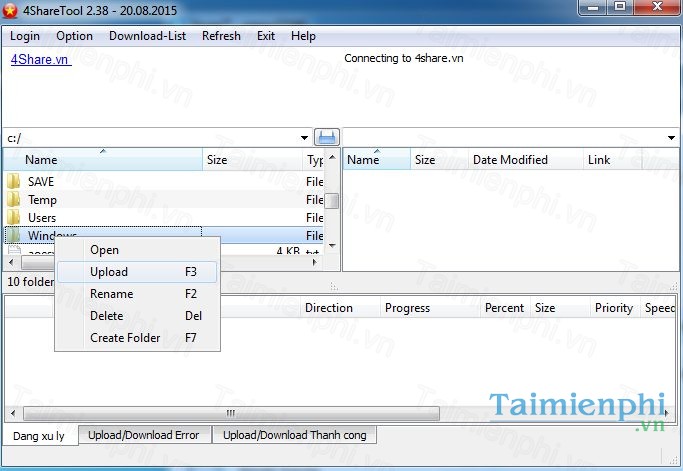Click the drive icon button beside local path
The image size is (683, 471).
327,138
